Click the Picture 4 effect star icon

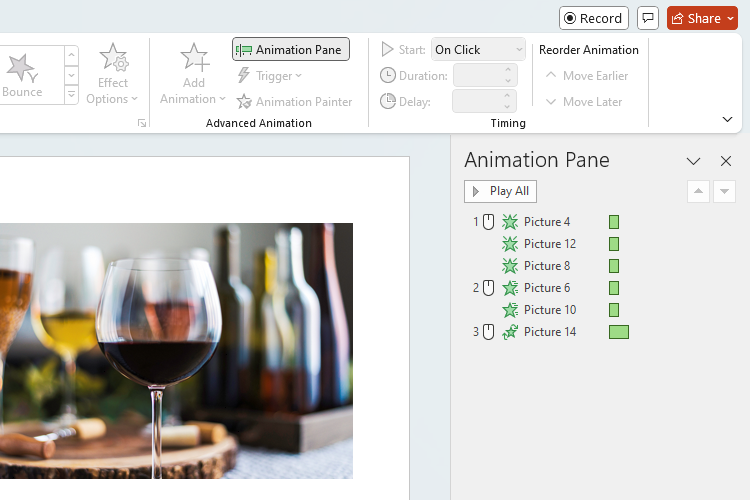(x=510, y=222)
